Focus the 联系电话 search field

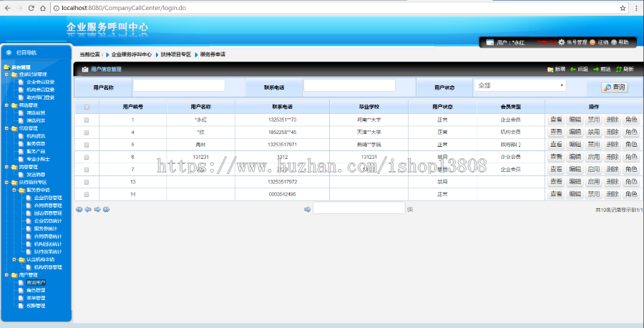(x=349, y=85)
